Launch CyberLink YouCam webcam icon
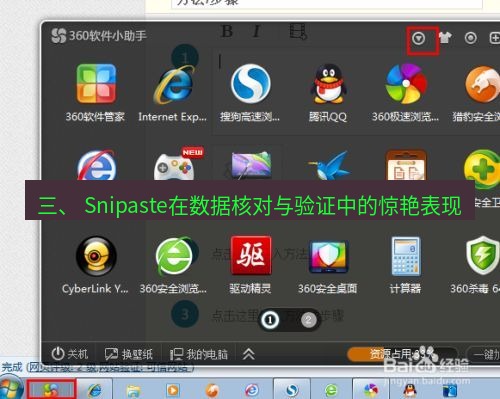 pos(96,256)
